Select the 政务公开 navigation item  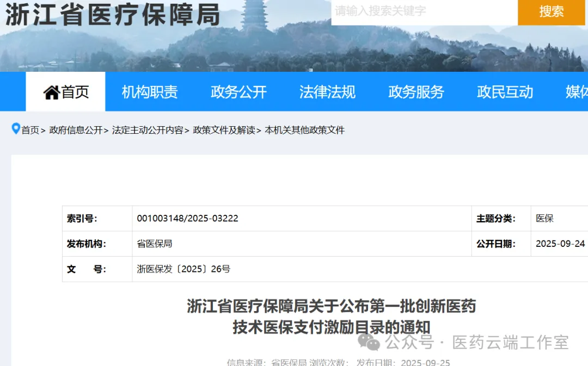click(238, 92)
